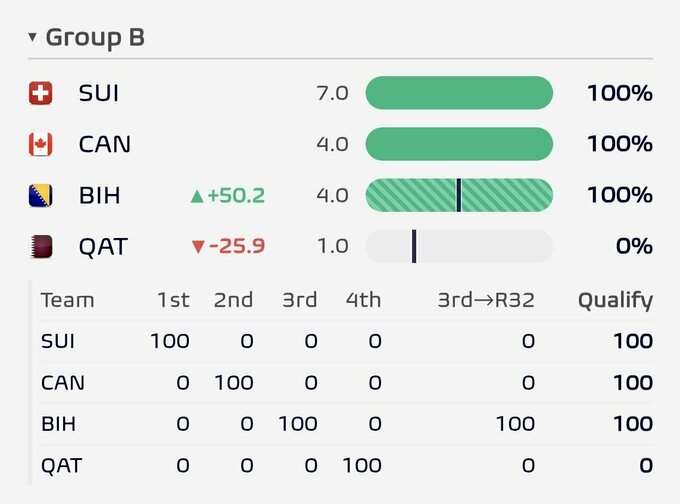
Task: Click the Group B heading text
Action: pyautogui.click(x=95, y=38)
